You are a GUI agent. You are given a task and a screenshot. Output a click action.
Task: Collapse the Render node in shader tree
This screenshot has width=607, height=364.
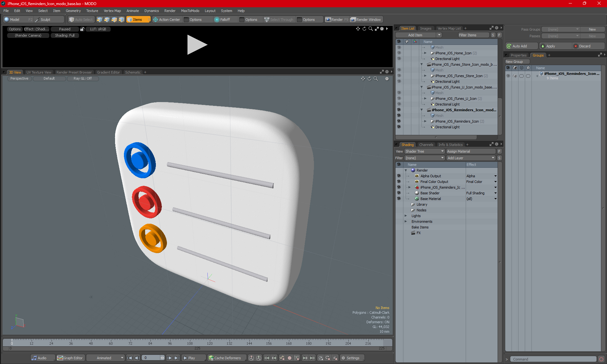point(406,170)
